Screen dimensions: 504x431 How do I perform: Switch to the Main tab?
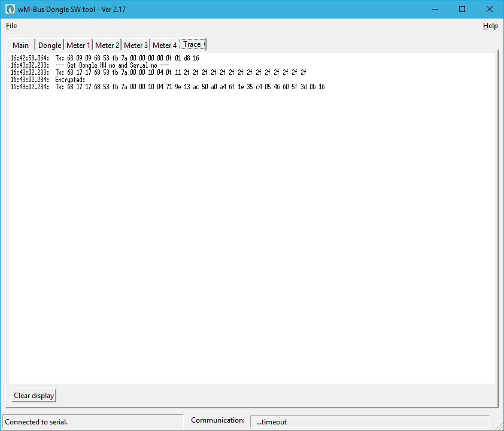click(20, 45)
